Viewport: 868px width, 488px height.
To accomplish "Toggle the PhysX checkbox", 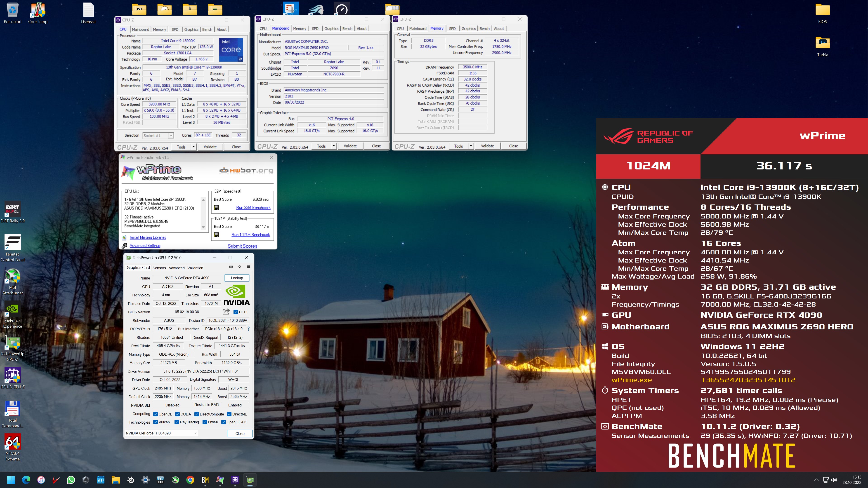I will point(205,422).
